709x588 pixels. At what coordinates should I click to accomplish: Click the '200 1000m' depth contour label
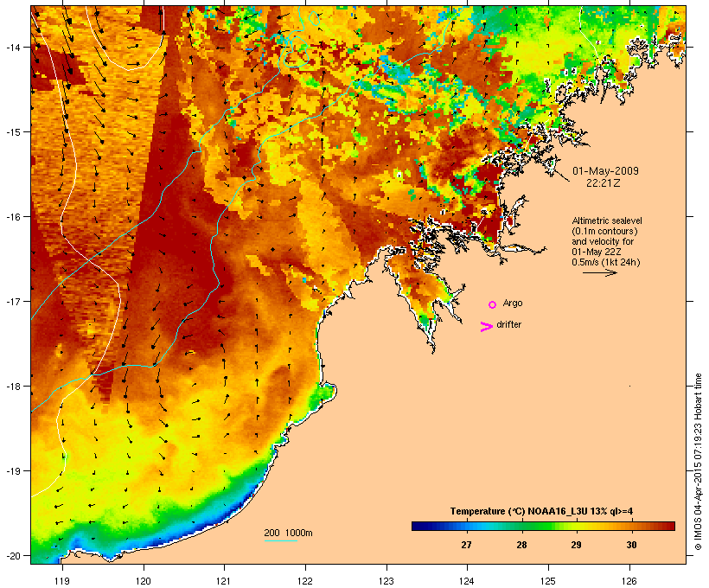coord(288,533)
